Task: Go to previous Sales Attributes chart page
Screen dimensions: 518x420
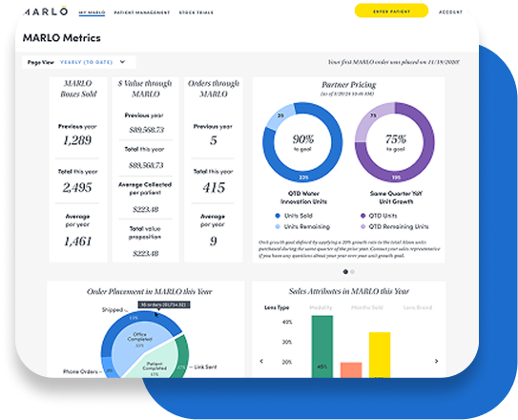Action: [261, 361]
